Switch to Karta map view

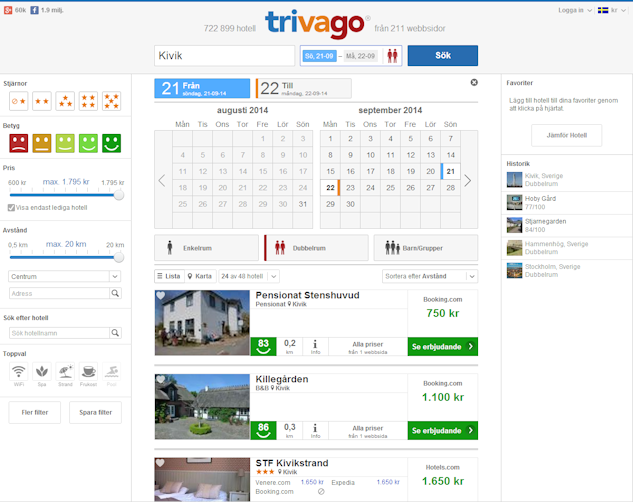tap(201, 276)
